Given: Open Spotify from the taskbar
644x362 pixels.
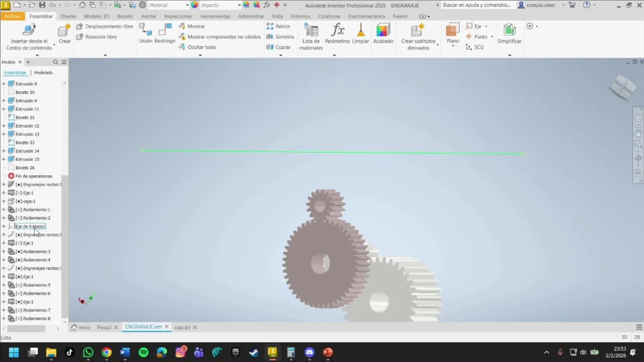Looking at the screenshot, I should [x=143, y=352].
